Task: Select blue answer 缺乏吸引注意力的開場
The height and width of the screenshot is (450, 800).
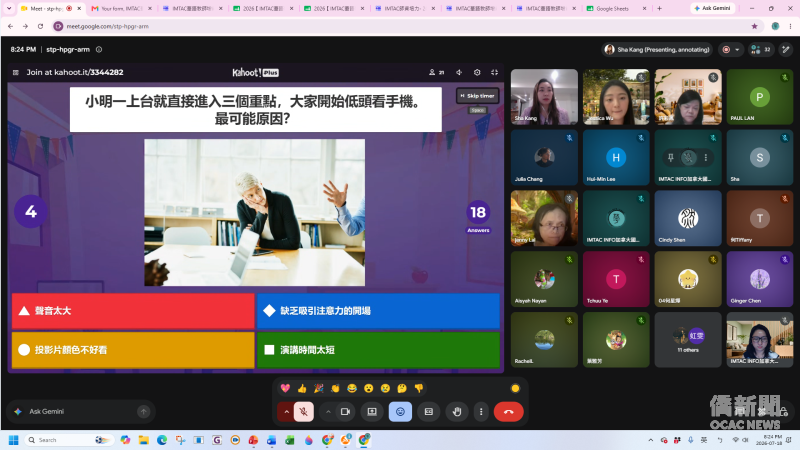Action: point(378,311)
